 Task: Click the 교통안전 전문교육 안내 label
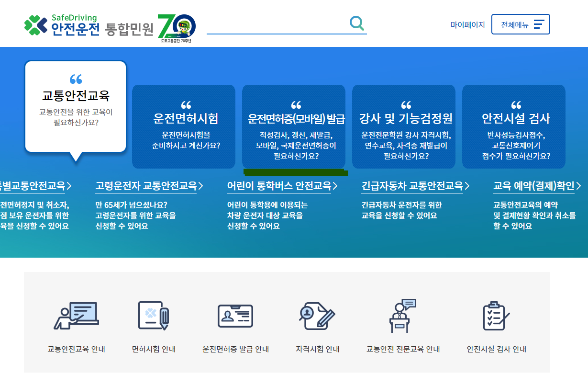403,349
